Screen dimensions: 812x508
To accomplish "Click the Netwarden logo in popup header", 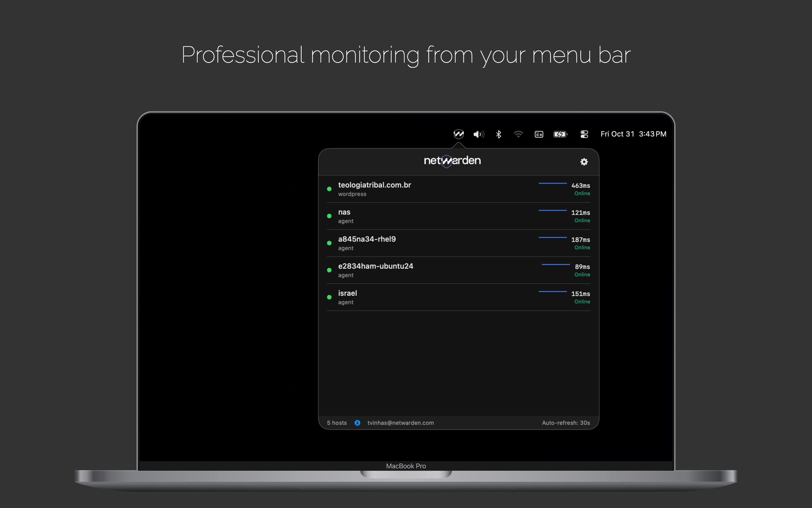I will 452,161.
